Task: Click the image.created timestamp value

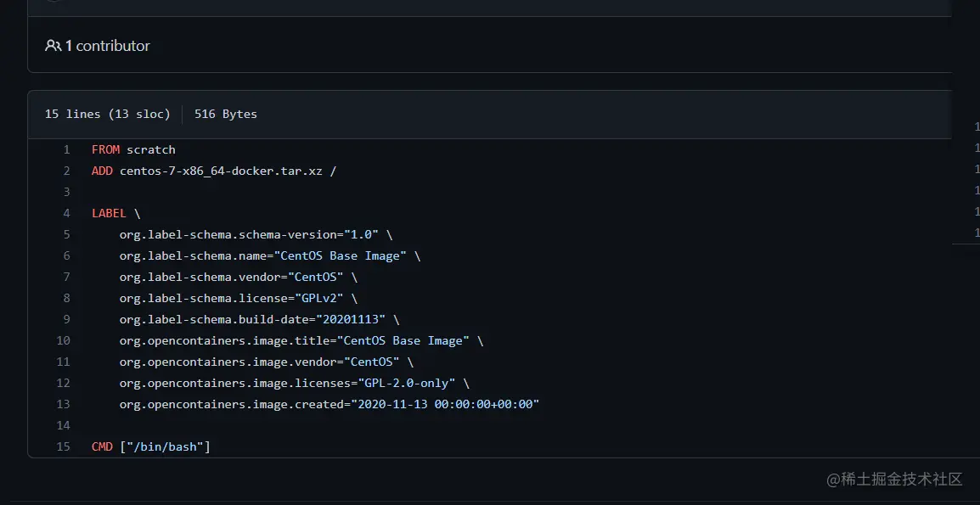Action: [x=445, y=404]
